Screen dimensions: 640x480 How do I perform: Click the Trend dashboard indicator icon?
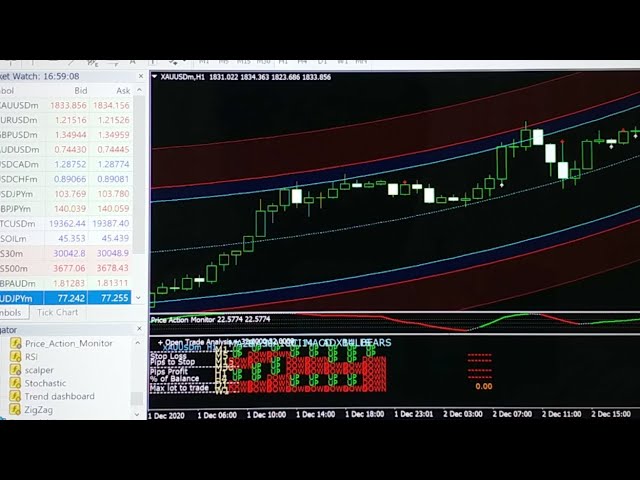pyautogui.click(x=16, y=396)
